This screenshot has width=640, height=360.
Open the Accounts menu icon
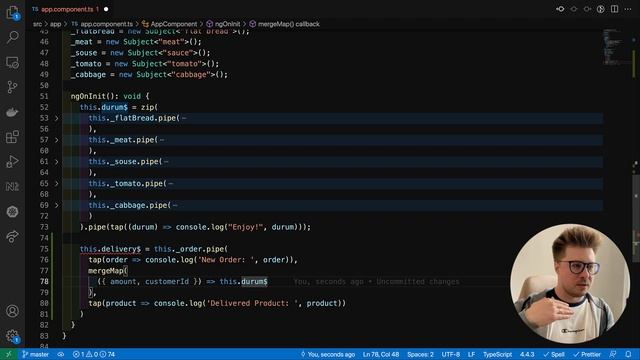point(12,311)
